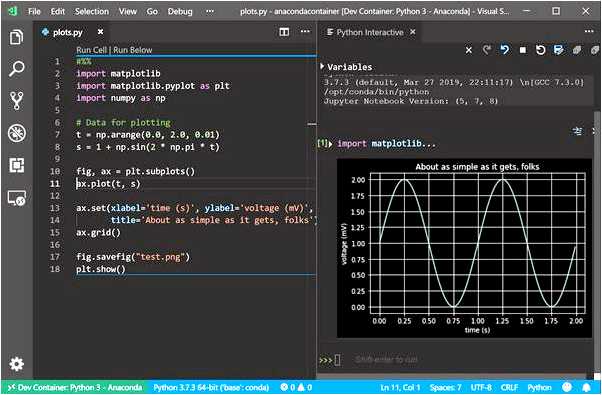Split the editor with the split icon

[x=284, y=32]
